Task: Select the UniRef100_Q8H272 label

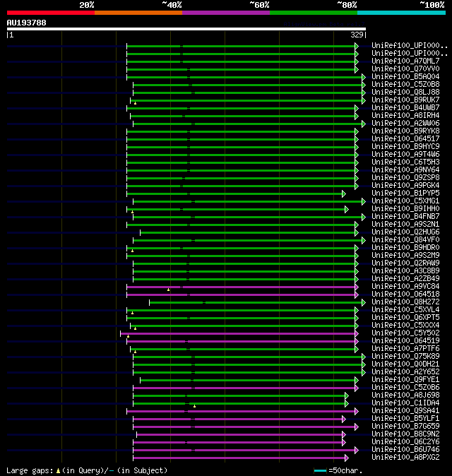Action: point(405,302)
